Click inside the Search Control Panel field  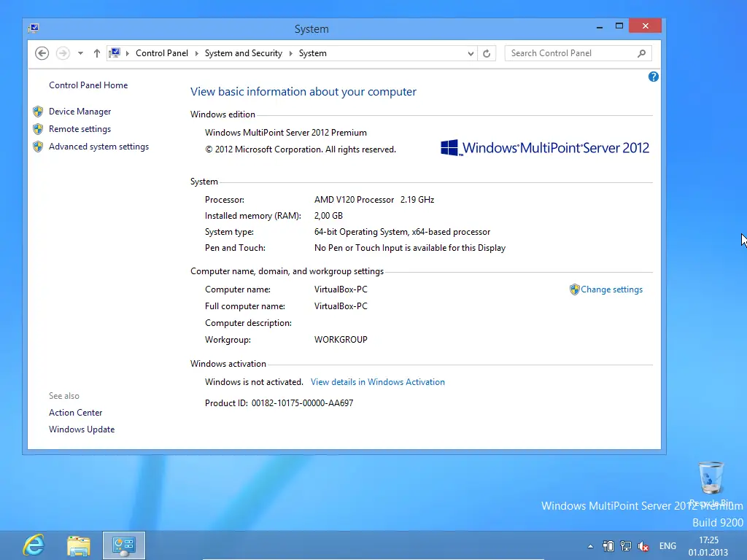pos(569,52)
